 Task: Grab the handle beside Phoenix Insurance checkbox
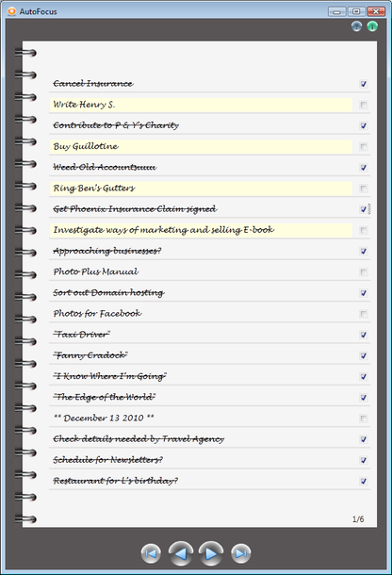pos(369,209)
